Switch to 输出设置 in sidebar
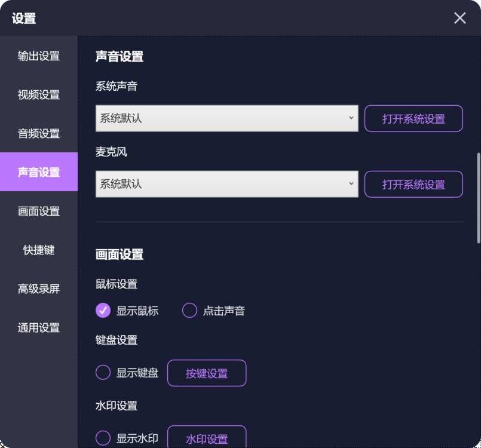The height and width of the screenshot is (448, 481). 38,56
